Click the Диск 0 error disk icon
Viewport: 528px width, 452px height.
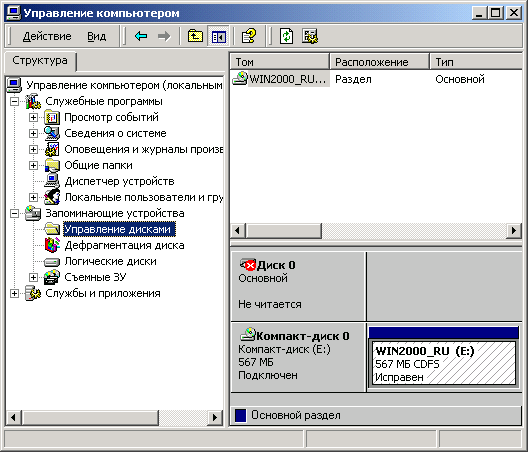[248, 265]
